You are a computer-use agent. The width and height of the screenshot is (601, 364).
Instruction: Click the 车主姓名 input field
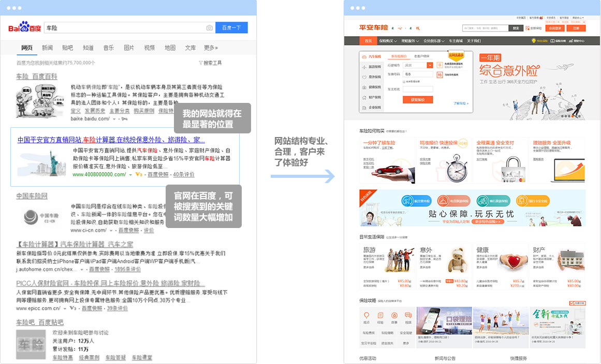point(417,89)
